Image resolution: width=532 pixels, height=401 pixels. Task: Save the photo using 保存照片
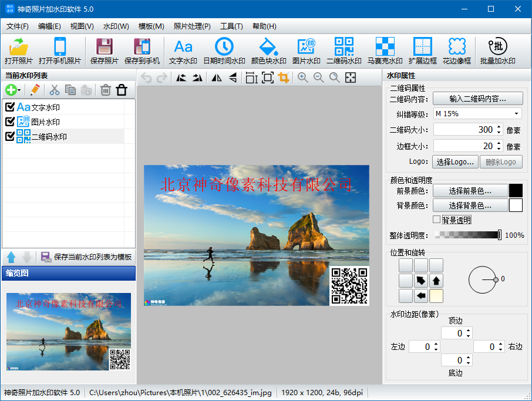104,51
